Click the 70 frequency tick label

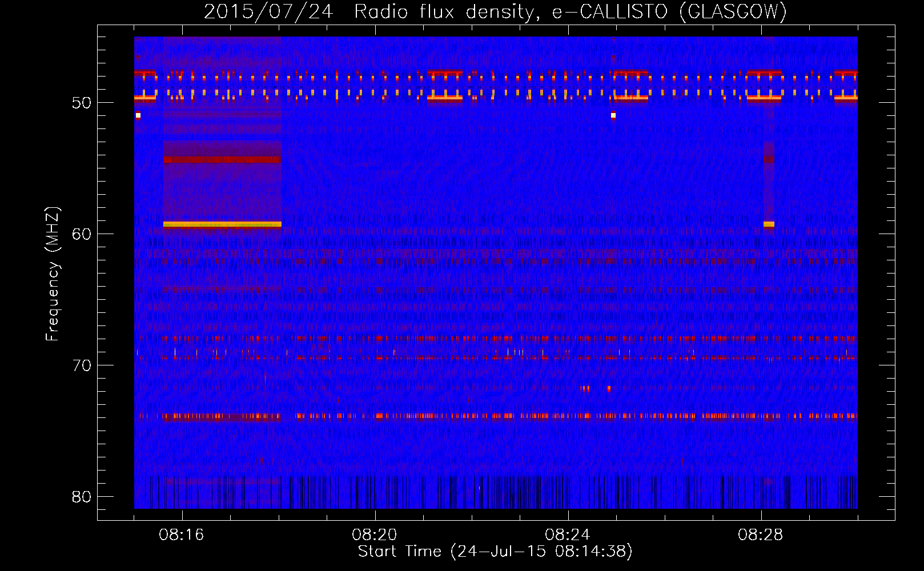(x=82, y=365)
